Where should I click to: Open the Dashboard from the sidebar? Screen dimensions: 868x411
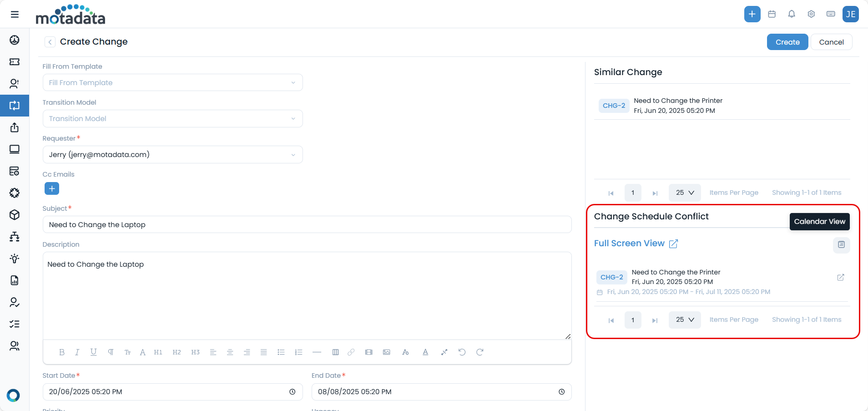click(x=15, y=40)
